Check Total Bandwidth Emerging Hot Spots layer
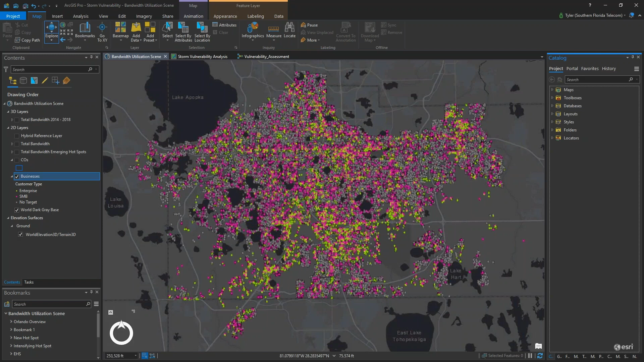 (17, 152)
